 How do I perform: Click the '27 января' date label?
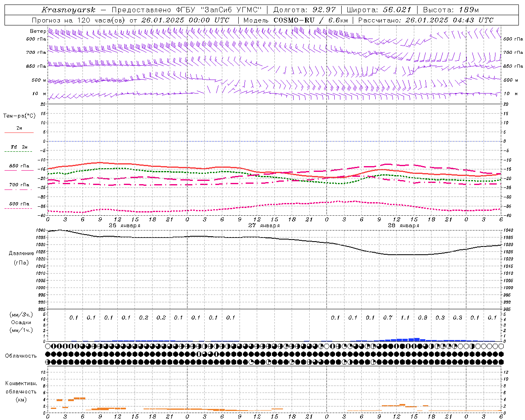264,226
